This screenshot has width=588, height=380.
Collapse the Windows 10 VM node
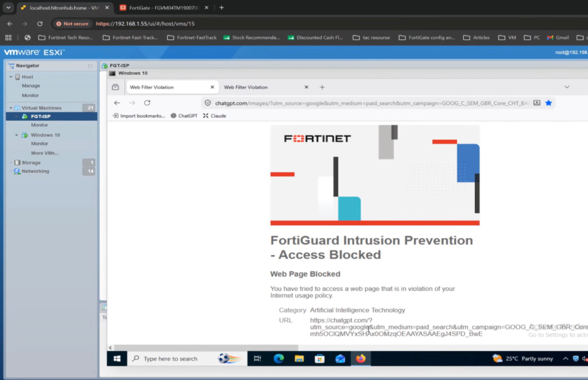tap(17, 135)
